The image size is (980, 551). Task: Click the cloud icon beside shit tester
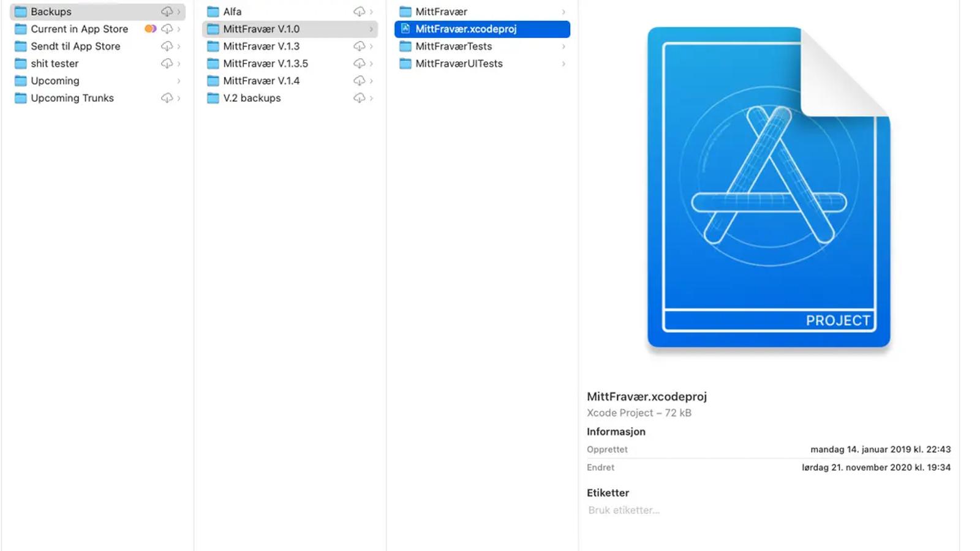(x=167, y=63)
